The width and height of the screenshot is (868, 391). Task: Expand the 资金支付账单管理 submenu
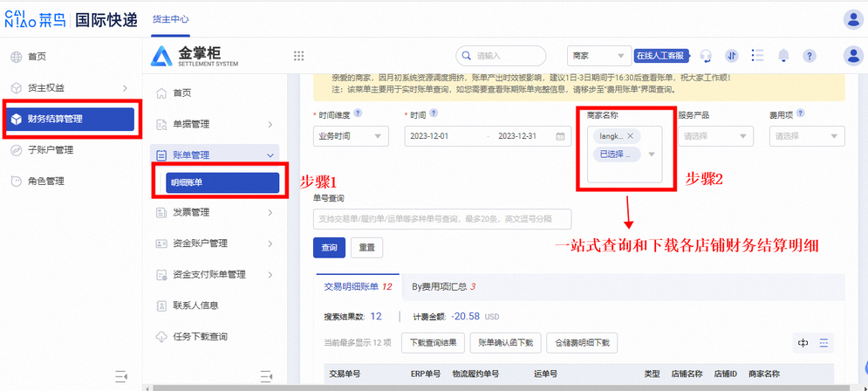(270, 274)
